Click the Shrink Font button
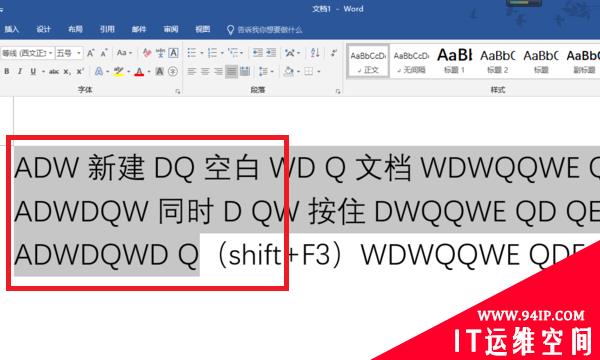The image size is (600, 360). tap(104, 53)
